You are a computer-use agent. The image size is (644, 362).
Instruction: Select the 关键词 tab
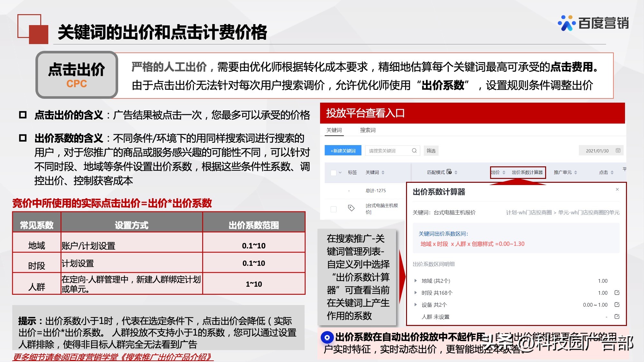(x=334, y=130)
